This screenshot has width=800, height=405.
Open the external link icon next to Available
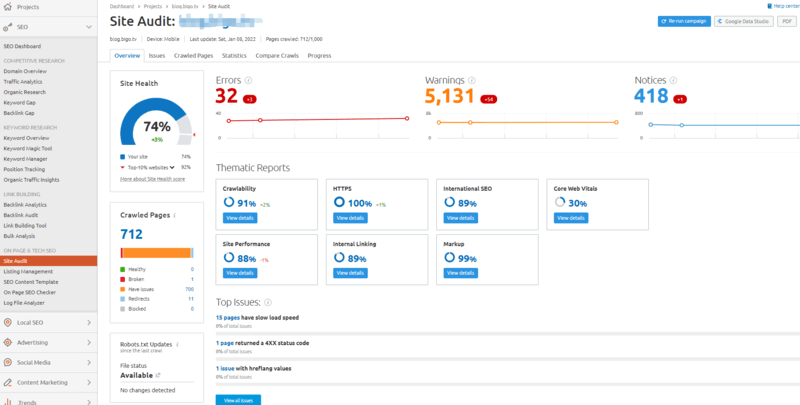point(158,375)
